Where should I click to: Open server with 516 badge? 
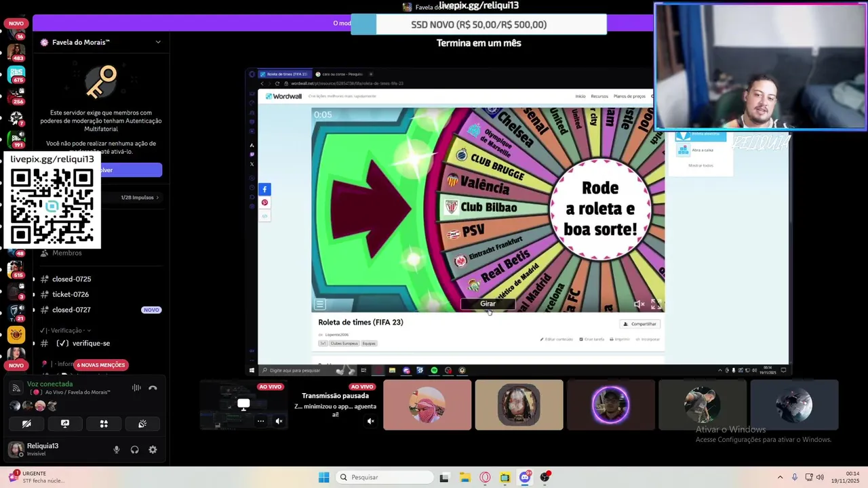tap(16, 269)
